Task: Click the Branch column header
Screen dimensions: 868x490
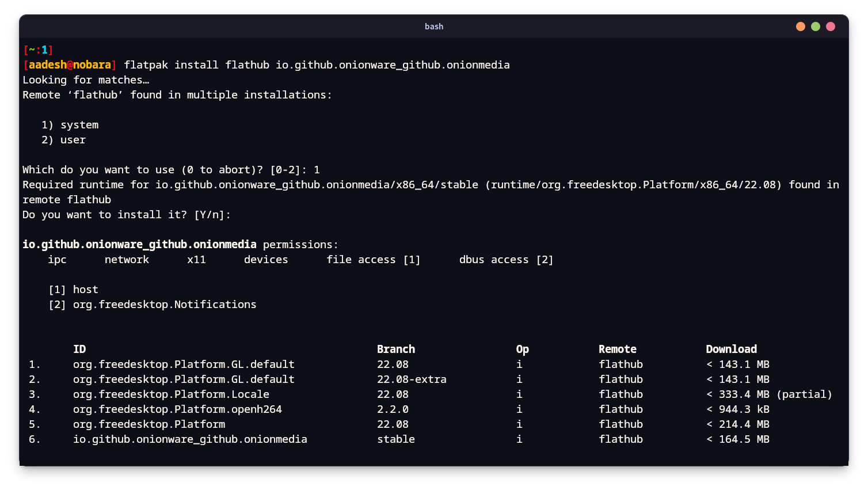Action: click(x=395, y=349)
